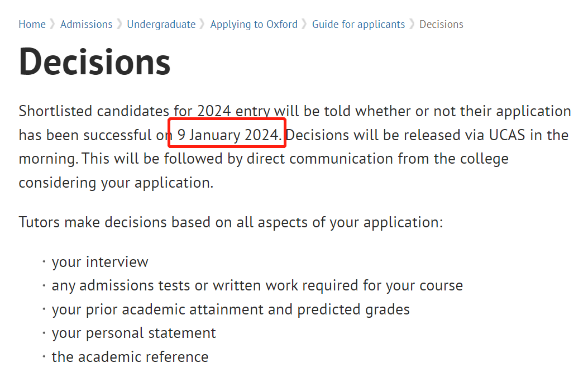Click the highlighted 9 January 2024 date

[x=229, y=135]
